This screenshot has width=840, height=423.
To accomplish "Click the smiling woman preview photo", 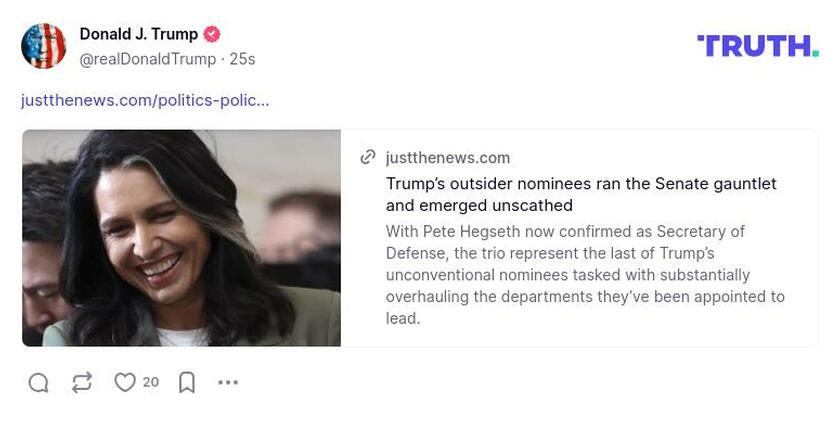I will click(181, 238).
